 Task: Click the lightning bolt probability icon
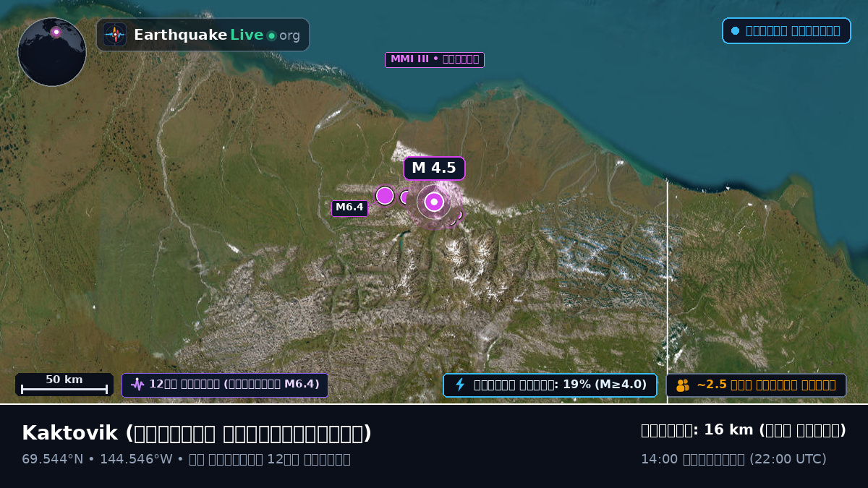[x=459, y=385]
